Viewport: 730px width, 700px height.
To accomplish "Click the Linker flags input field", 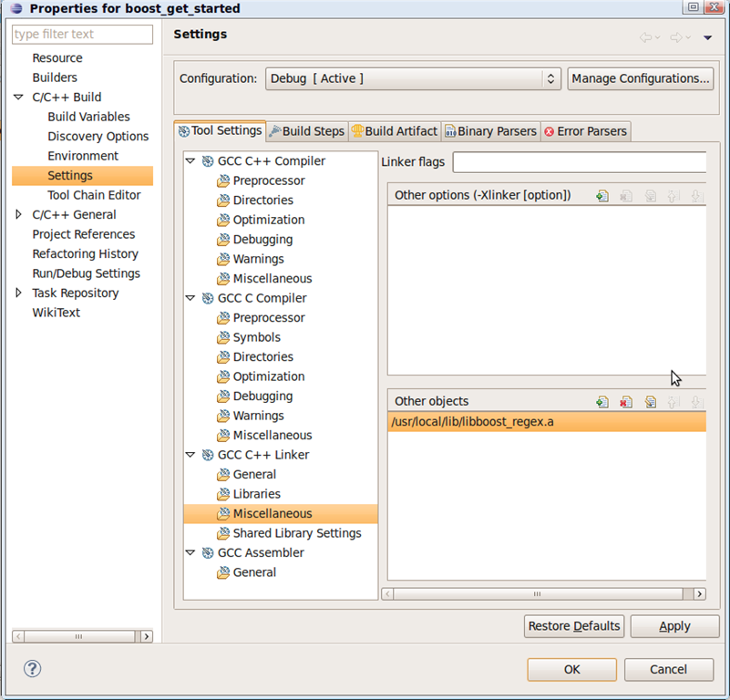I will [x=579, y=162].
